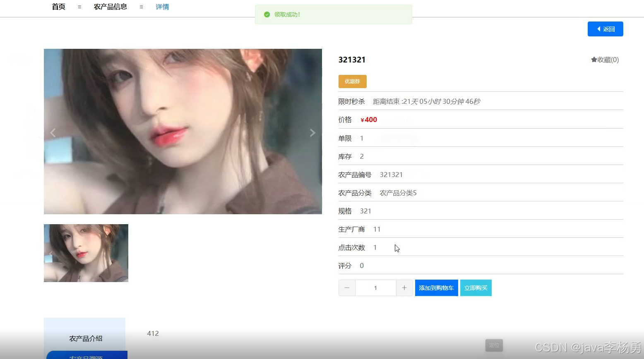Click description text 412

pyautogui.click(x=153, y=333)
